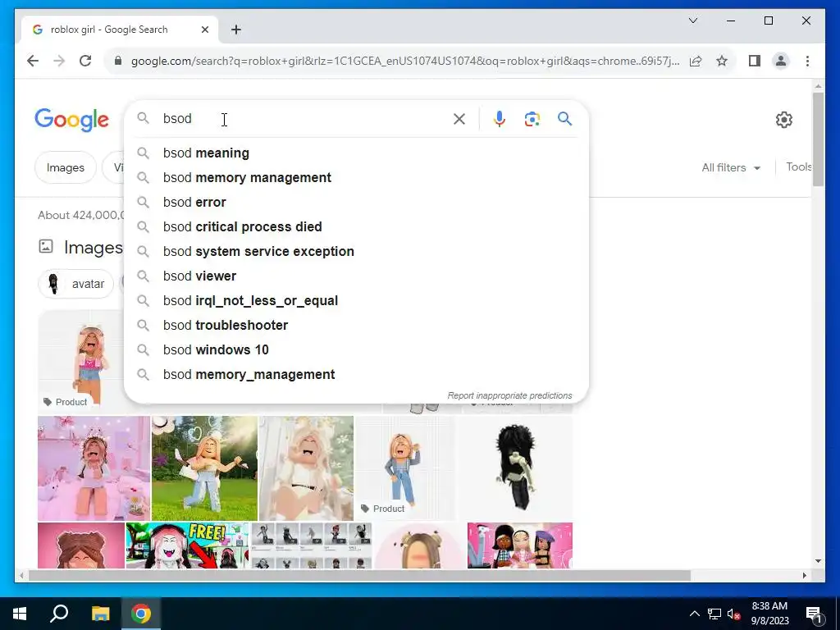
Task: Open black-haired roblox avatar thumbnail
Action: point(514,468)
